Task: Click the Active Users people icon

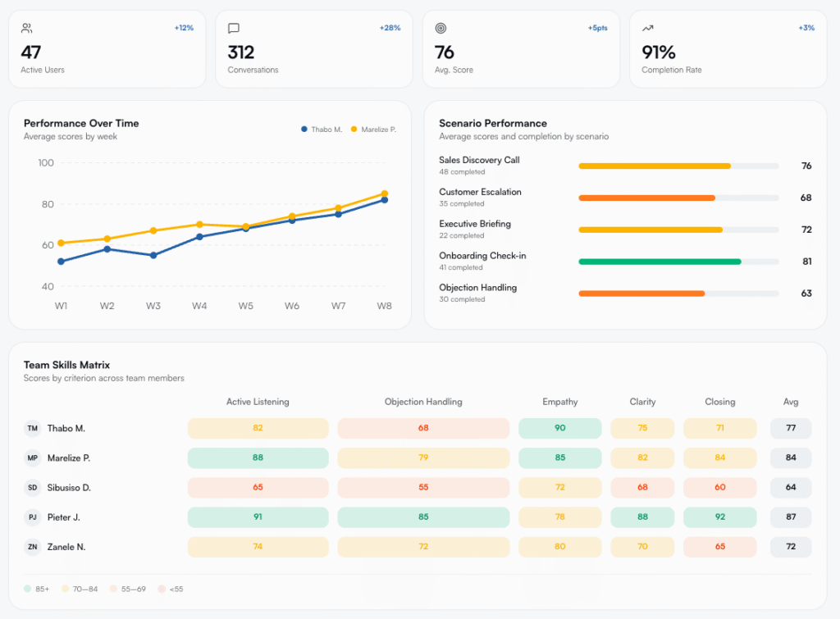Action: pyautogui.click(x=27, y=29)
